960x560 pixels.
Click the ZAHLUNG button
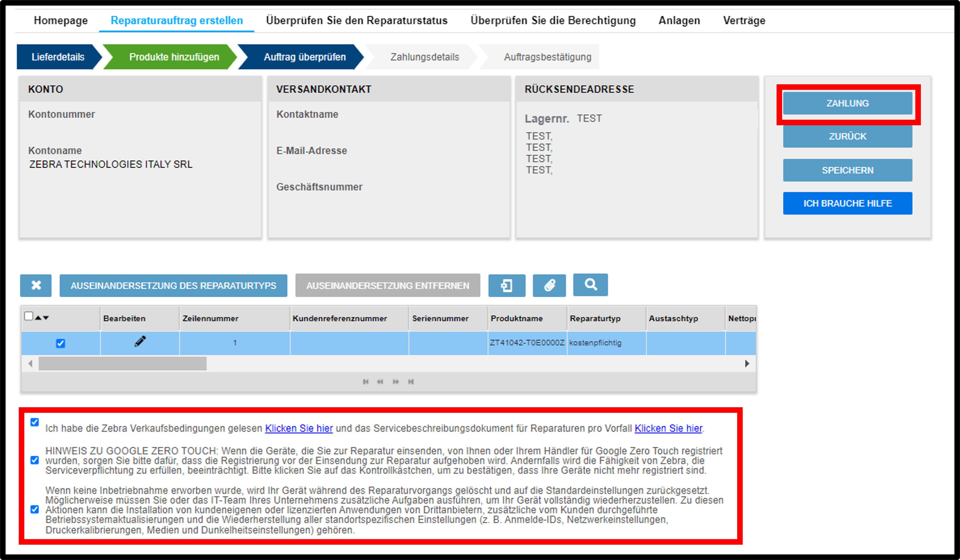click(848, 103)
